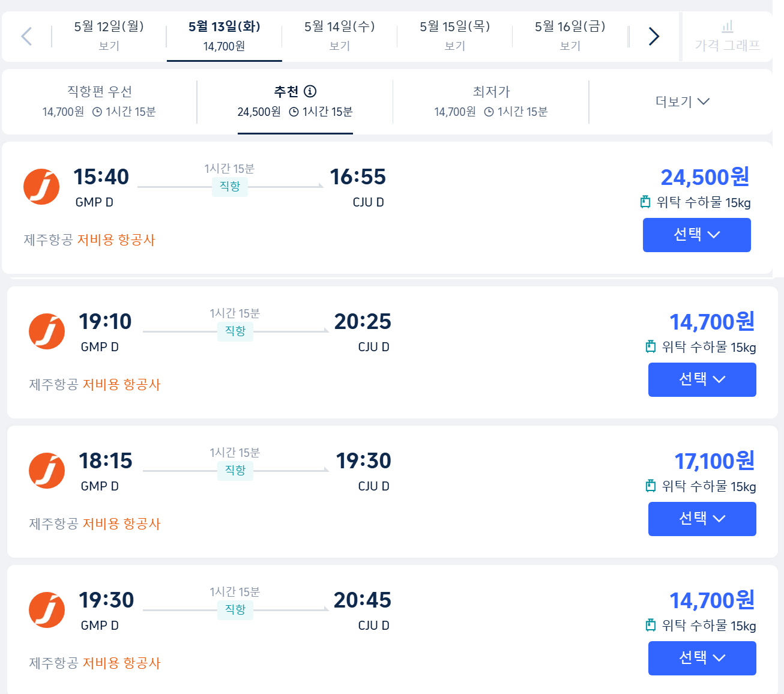Click the baggage icon under 24,500원
The width and height of the screenshot is (784, 694).
click(645, 202)
